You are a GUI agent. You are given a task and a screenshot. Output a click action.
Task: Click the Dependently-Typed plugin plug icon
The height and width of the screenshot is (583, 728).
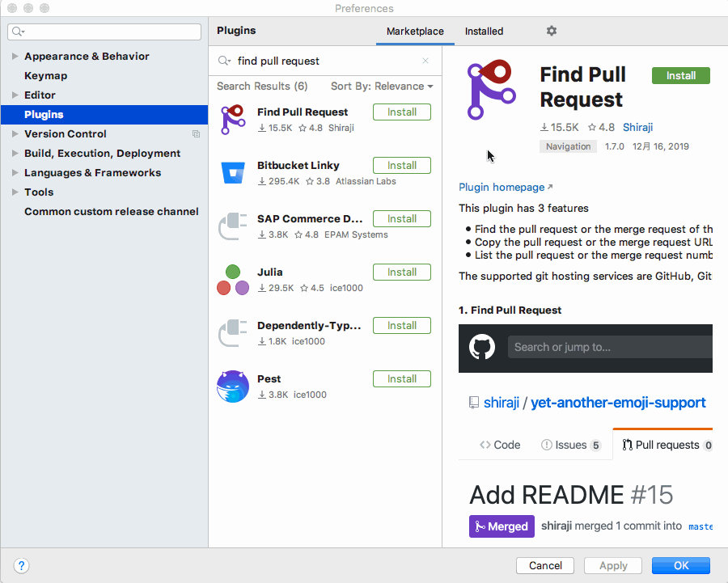pyautogui.click(x=233, y=333)
